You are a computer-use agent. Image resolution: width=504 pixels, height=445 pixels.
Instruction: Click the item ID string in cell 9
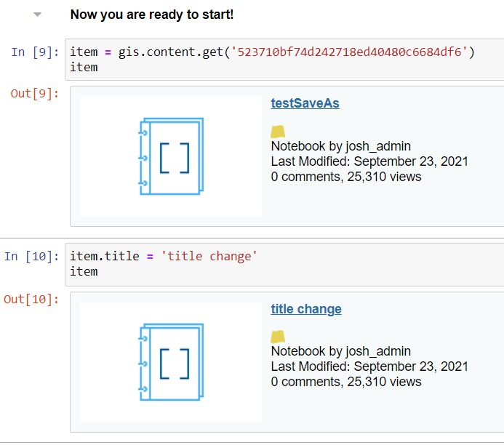pos(349,52)
